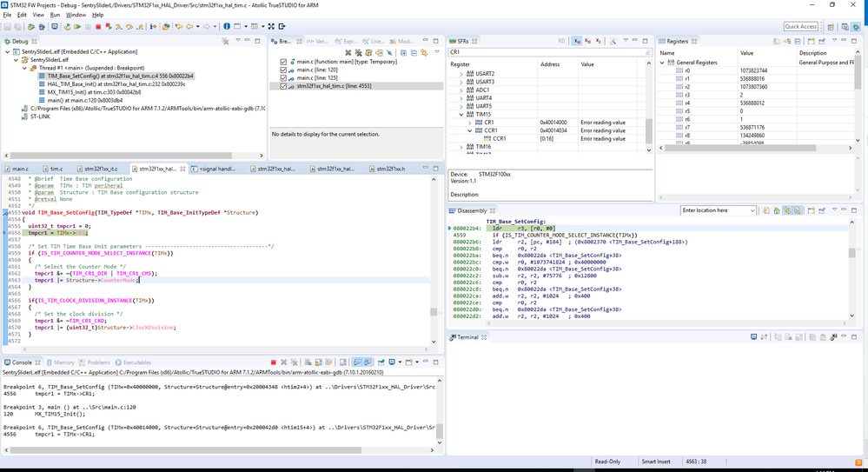This screenshot has height=472, width=868.
Task: Switch to the main.c editor tab
Action: coord(20,169)
